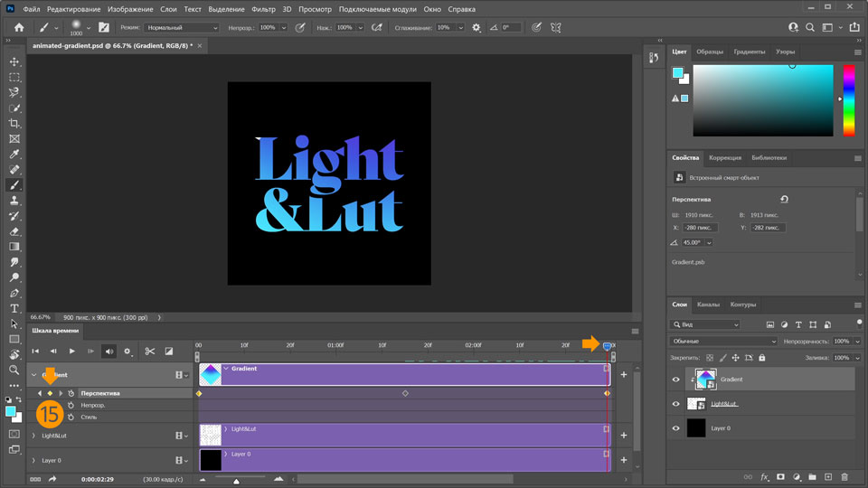Expand the Light&Lut track in the timeline
The image size is (868, 488).
click(x=33, y=436)
